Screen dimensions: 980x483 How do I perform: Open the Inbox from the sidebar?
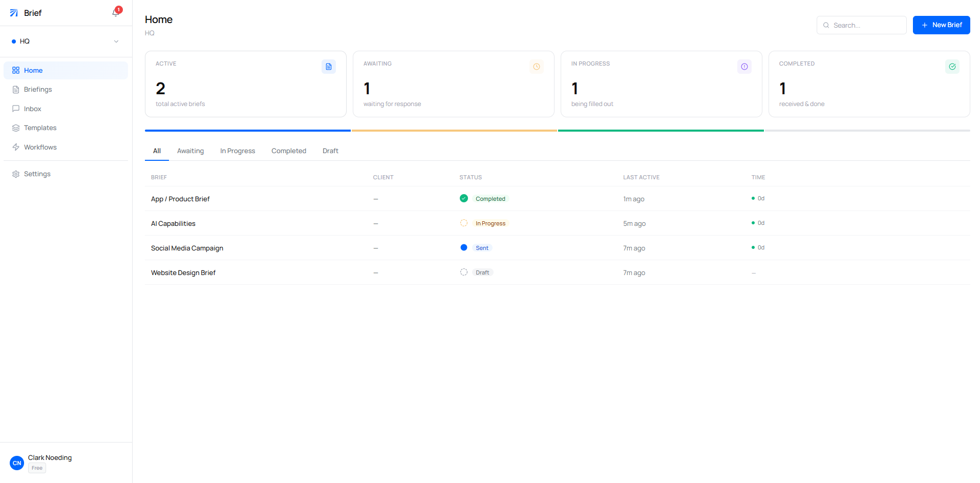(x=16, y=109)
